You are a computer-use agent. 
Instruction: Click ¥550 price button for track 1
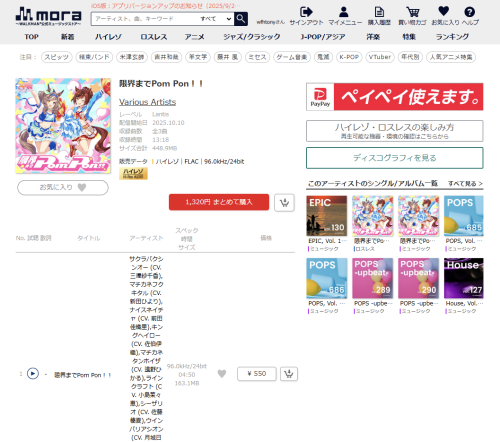256,374
